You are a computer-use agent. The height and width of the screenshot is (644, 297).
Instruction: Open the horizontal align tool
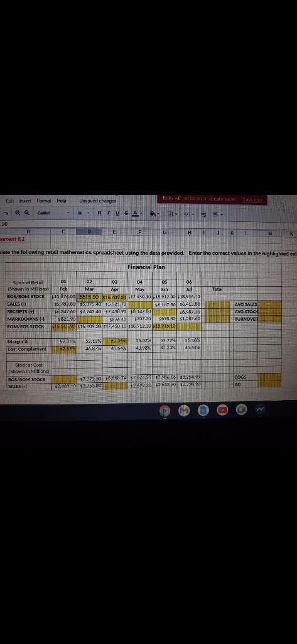(217, 214)
